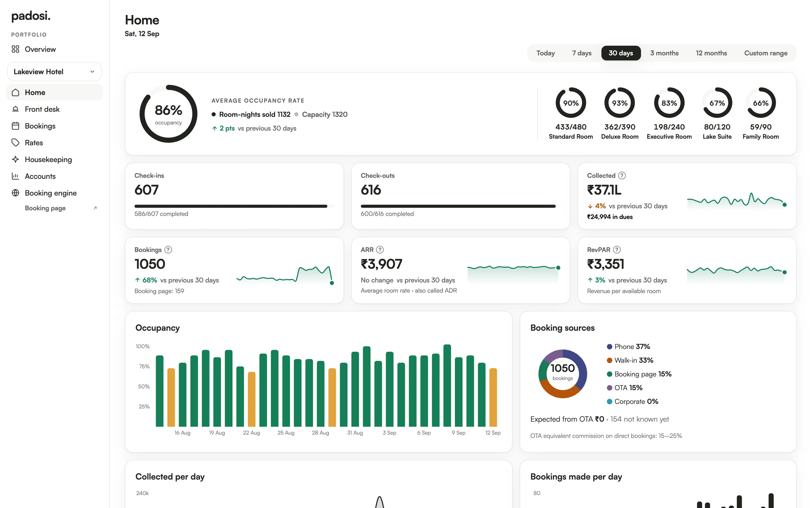Click the Front desk bell icon
Image resolution: width=812 pixels, height=508 pixels.
[x=16, y=109]
